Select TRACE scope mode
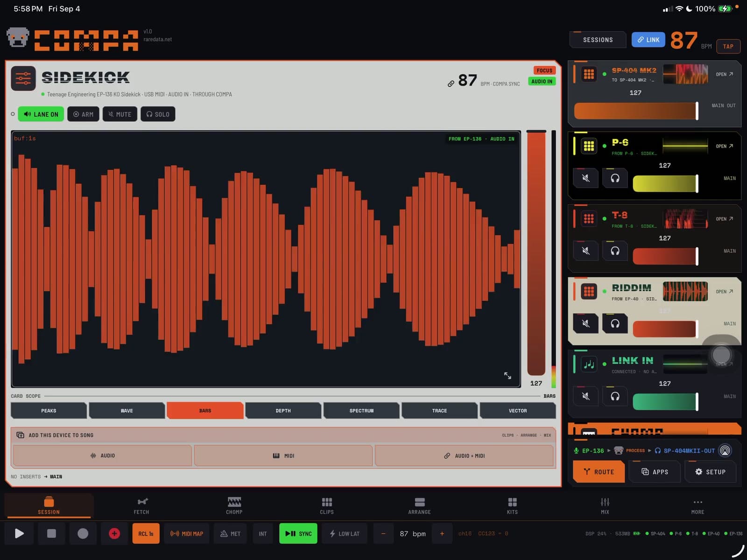 pyautogui.click(x=439, y=411)
